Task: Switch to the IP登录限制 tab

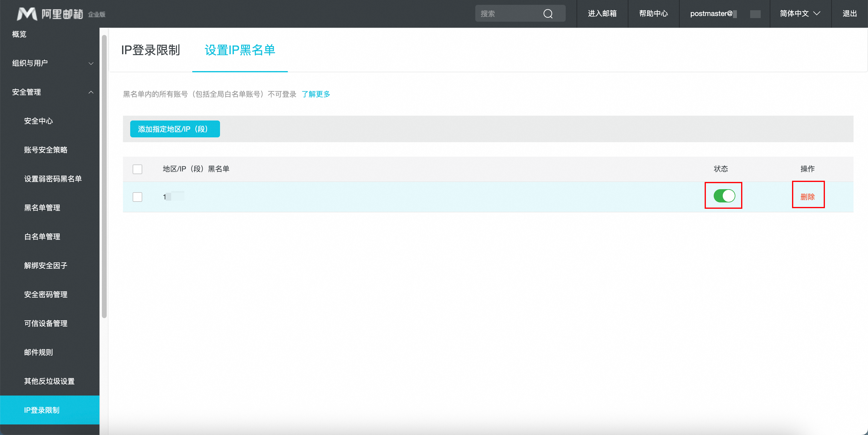Action: pyautogui.click(x=151, y=50)
